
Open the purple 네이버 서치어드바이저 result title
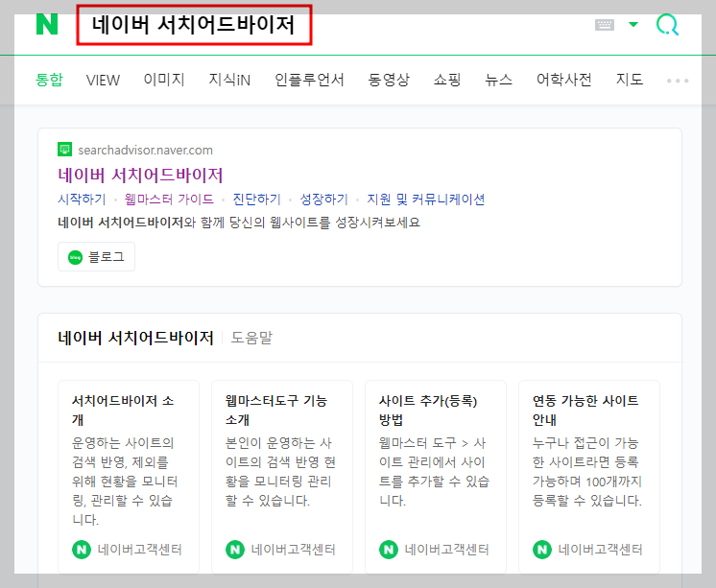(140, 176)
